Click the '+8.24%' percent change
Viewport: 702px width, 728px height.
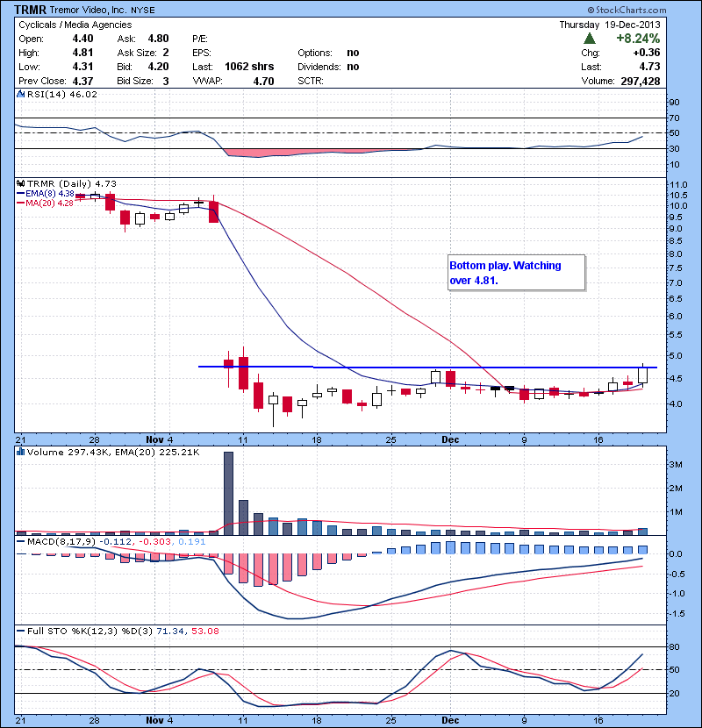point(638,38)
